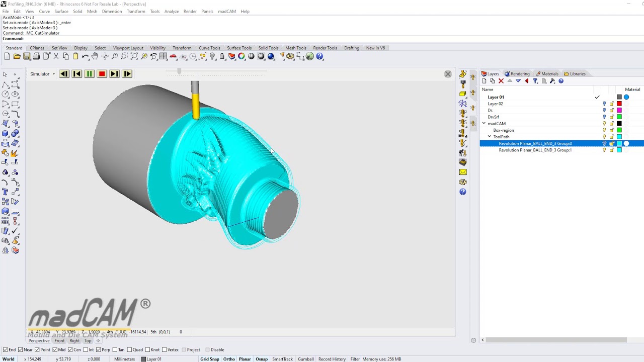The image size is (644, 362).
Task: Open the Analyze menu
Action: [x=172, y=12]
